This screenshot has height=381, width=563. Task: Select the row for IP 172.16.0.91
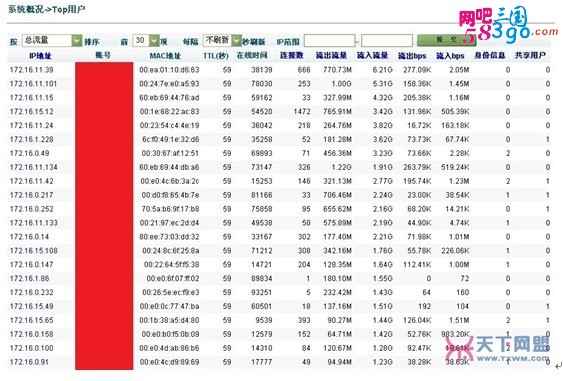[x=279, y=362]
